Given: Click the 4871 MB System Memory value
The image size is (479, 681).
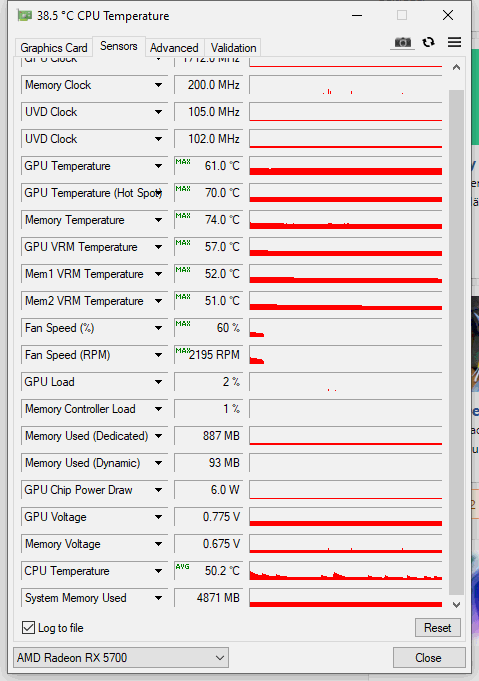Looking at the screenshot, I should pos(208,598).
